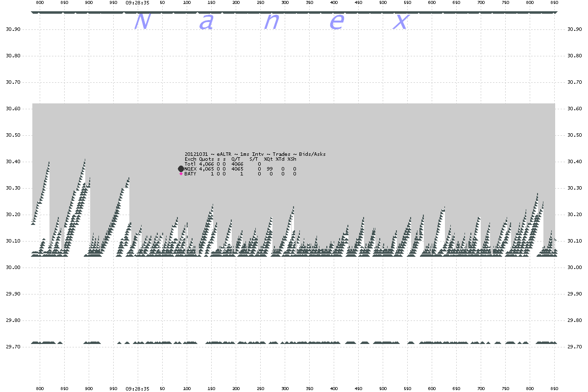Click the '200' tick label on the bottom axis
588x392 pixels.
pos(236,389)
